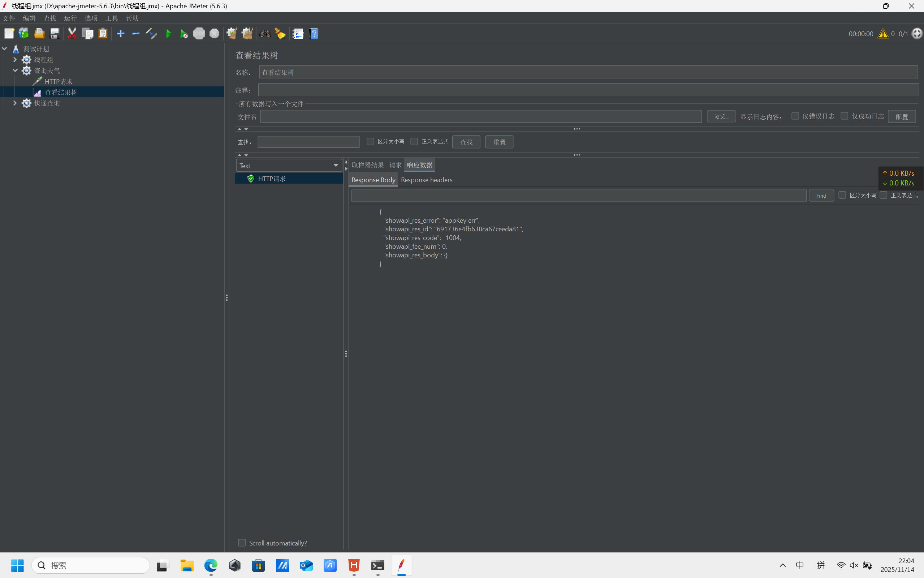Open the 运行 menu
The height and width of the screenshot is (578, 924).
coord(70,18)
